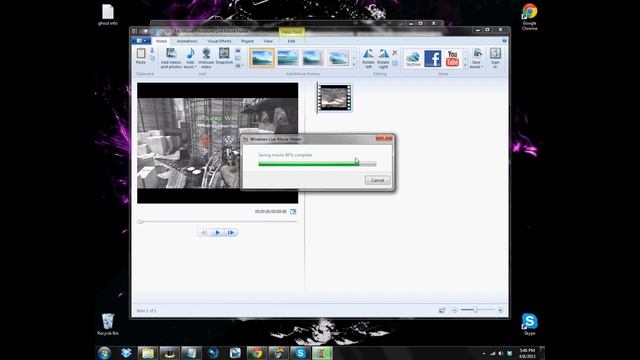Screen dimensions: 640x360
Task: Open the Visual Effects ribbon tab
Action: pyautogui.click(x=219, y=41)
